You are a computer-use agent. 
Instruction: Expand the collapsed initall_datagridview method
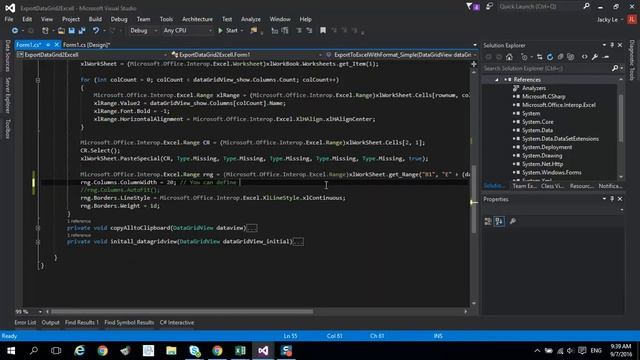(38, 242)
